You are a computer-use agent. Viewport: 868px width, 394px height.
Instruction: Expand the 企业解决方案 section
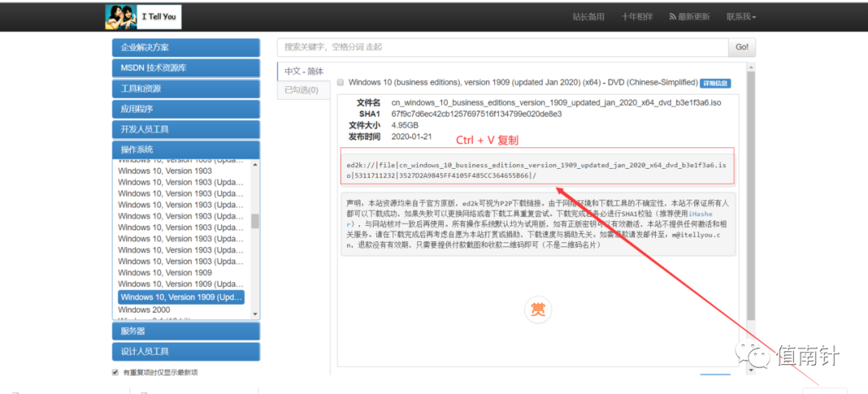186,47
